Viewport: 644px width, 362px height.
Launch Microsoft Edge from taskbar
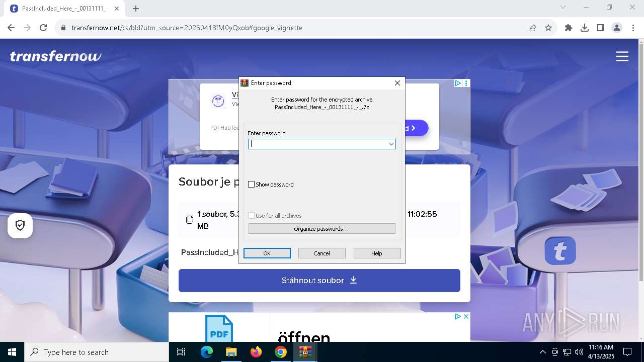tap(207, 352)
